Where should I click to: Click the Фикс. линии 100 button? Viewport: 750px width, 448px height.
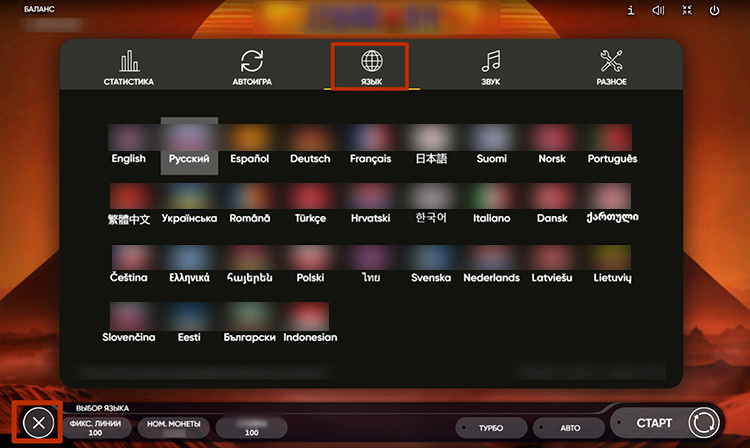click(x=96, y=427)
